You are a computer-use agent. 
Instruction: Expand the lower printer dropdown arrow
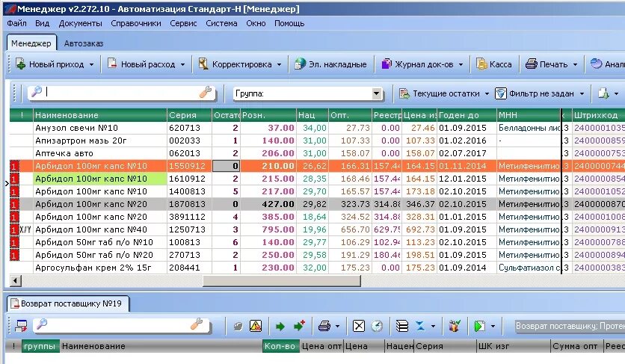(x=338, y=327)
